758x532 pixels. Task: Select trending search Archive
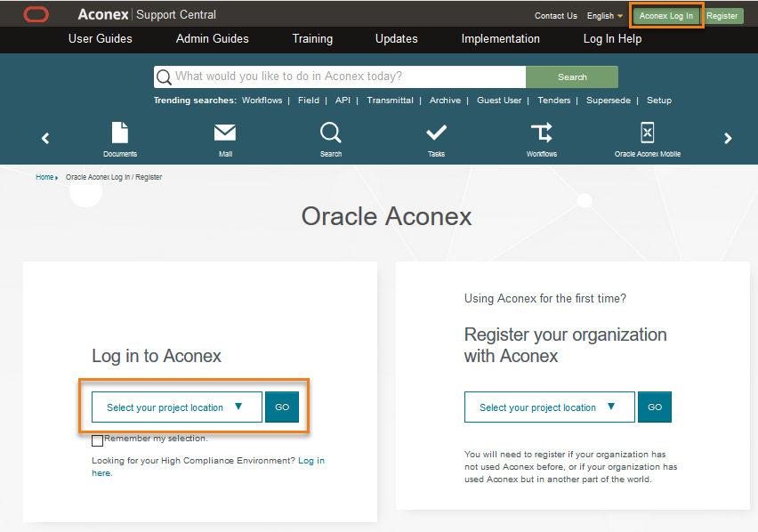point(445,100)
